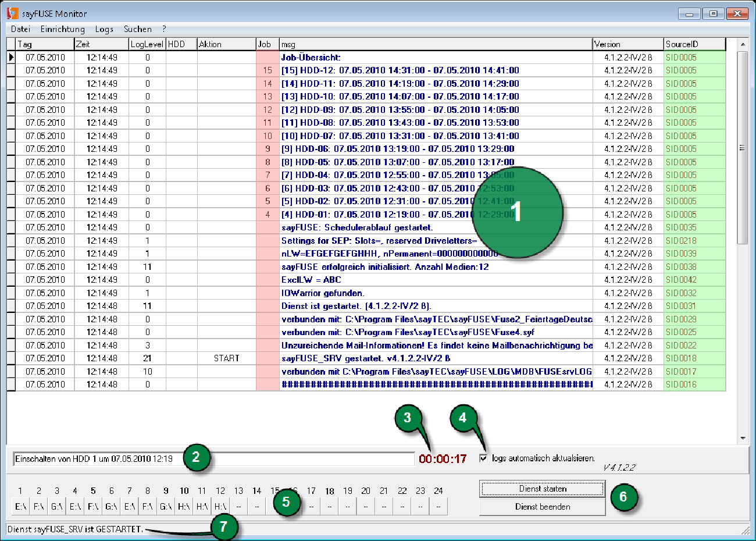
Task: Click the HDD status text field
Action: pos(214,459)
